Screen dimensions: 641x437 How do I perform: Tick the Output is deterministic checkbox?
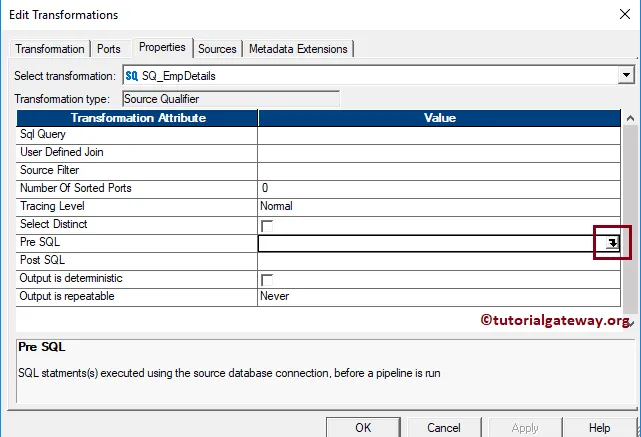tap(267, 280)
